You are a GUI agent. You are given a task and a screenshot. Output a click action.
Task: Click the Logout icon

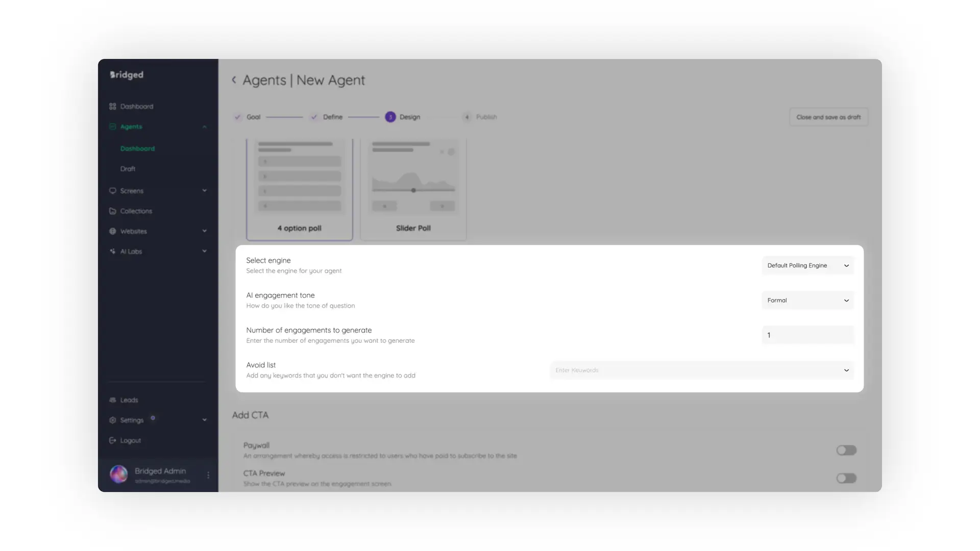(x=113, y=440)
